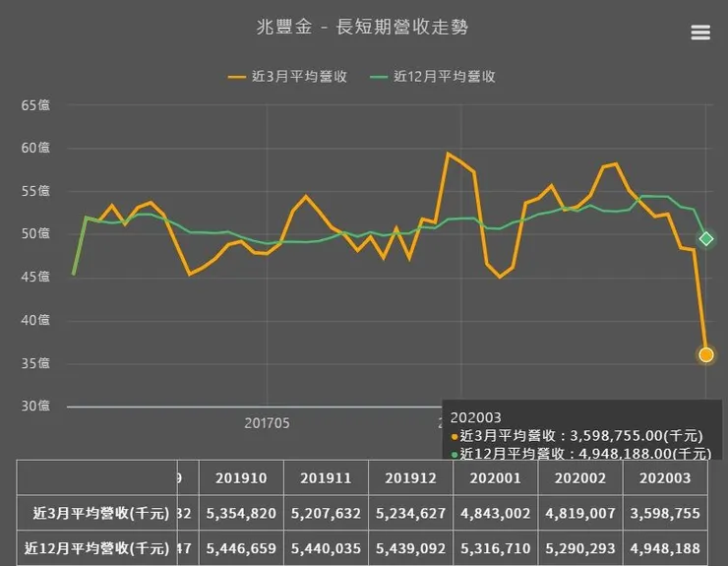Click table cell 5,354,820
The image size is (728, 566).
[x=241, y=513]
